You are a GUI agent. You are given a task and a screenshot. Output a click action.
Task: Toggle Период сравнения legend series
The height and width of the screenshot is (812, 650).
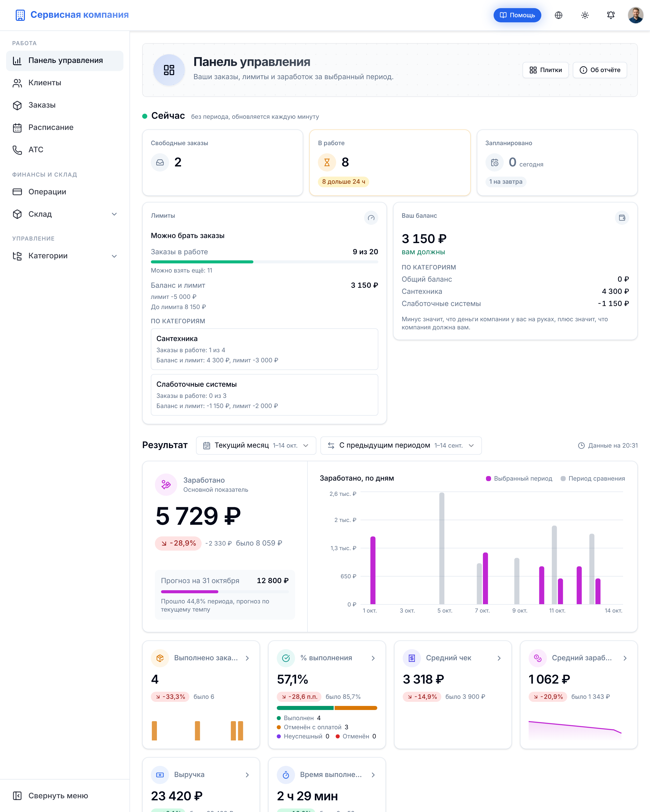593,478
